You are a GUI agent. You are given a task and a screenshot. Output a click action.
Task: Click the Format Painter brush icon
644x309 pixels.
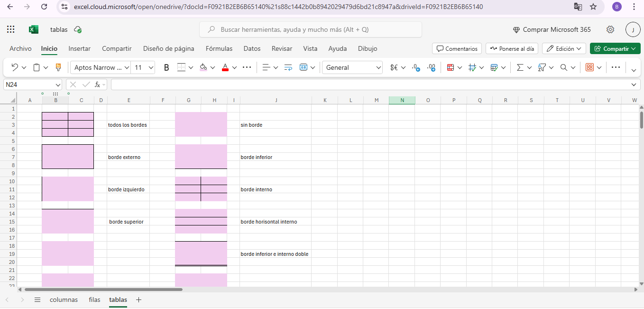click(x=58, y=67)
